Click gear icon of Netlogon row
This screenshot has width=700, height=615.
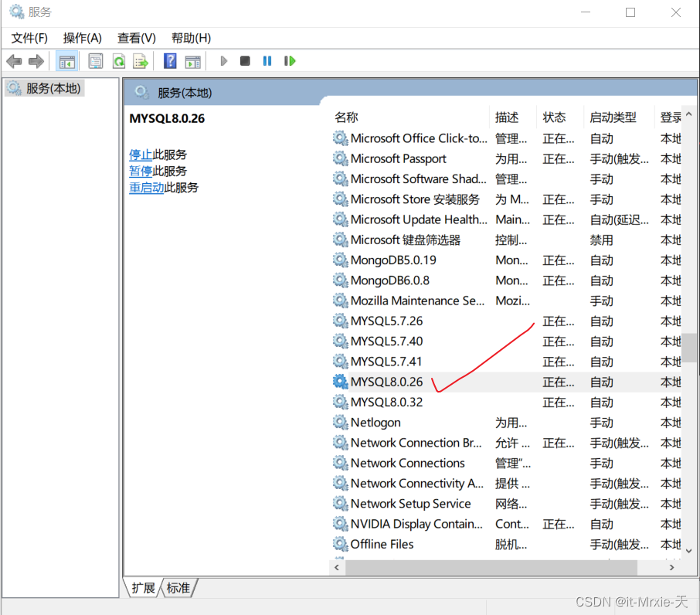pyautogui.click(x=340, y=422)
